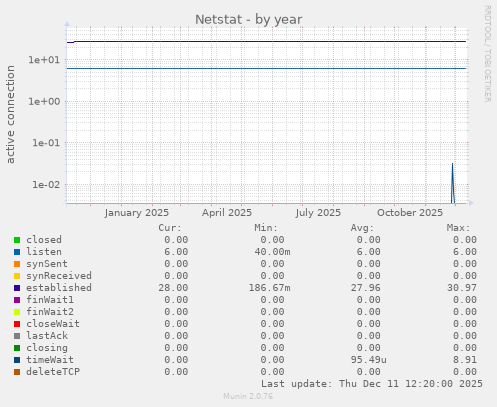Click the timeWait spike near November

pos(453,183)
